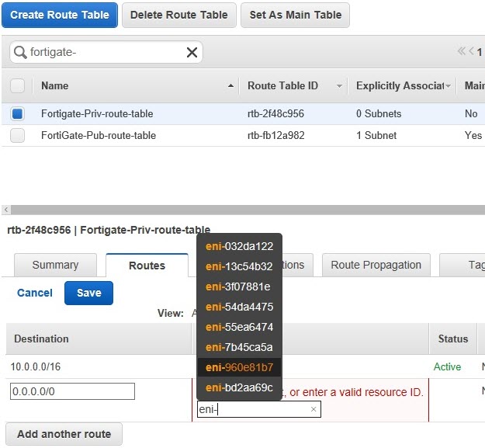This screenshot has height=448, width=485.
Task: Click the eni- target input field
Action: pos(259,409)
